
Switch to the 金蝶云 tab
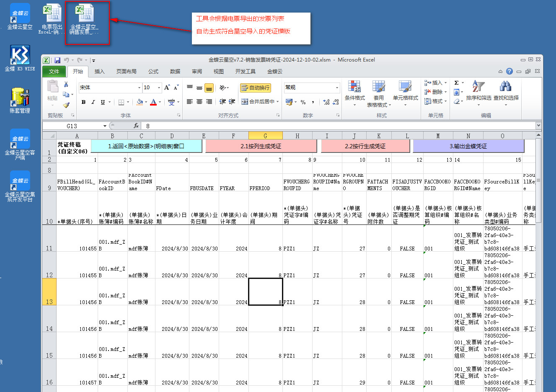pos(275,72)
